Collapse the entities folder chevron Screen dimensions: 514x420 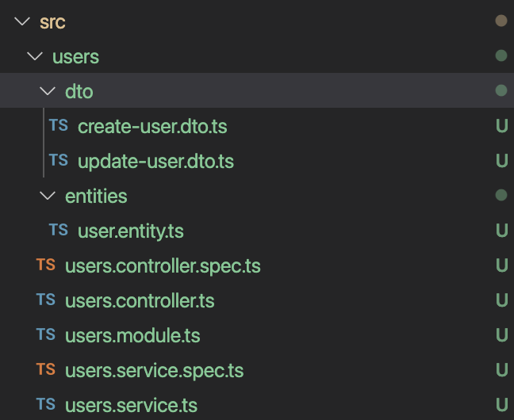[48, 196]
